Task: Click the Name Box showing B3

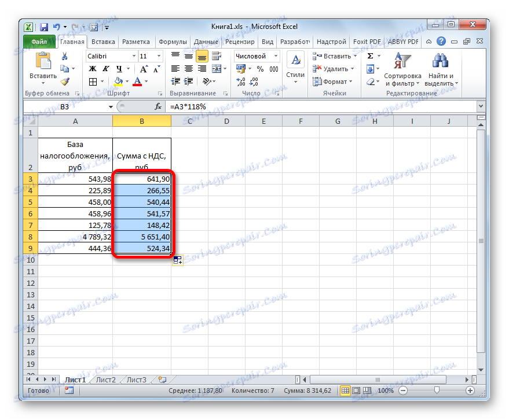Action: click(65, 106)
